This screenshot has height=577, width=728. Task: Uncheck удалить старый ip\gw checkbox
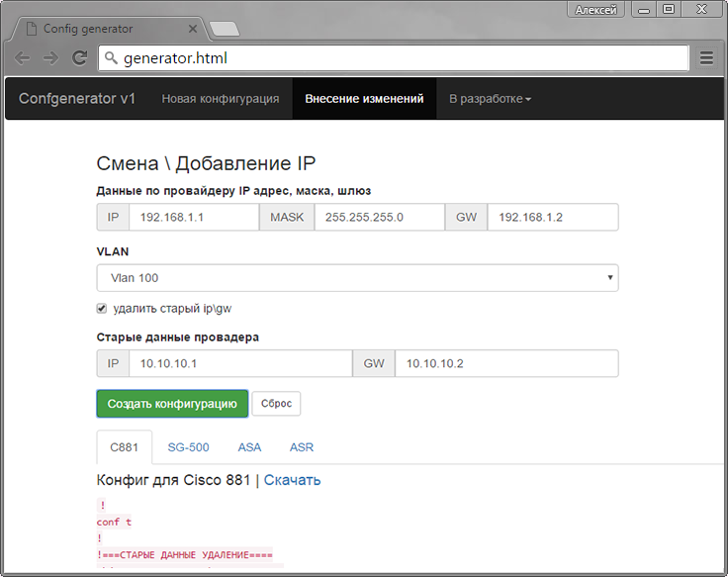[102, 309]
